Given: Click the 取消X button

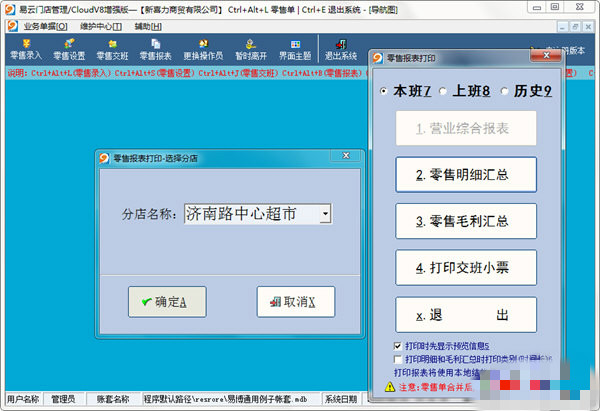Looking at the screenshot, I should click(296, 302).
